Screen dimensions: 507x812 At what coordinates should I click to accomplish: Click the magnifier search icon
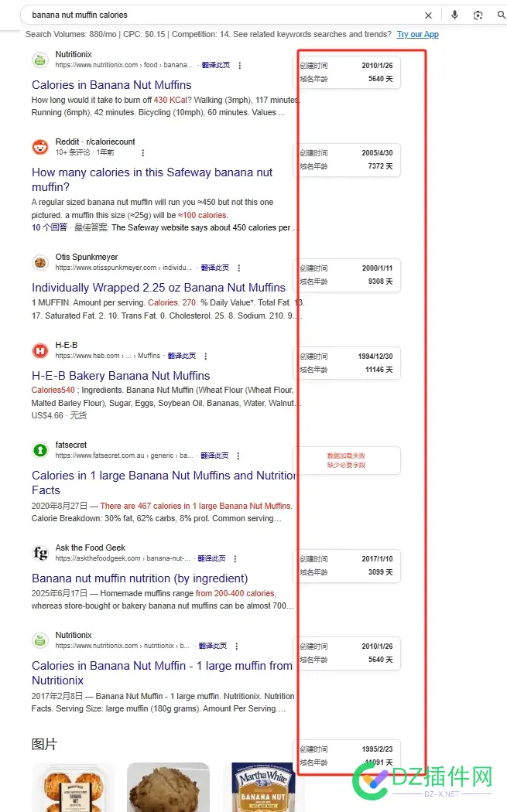pyautogui.click(x=502, y=15)
